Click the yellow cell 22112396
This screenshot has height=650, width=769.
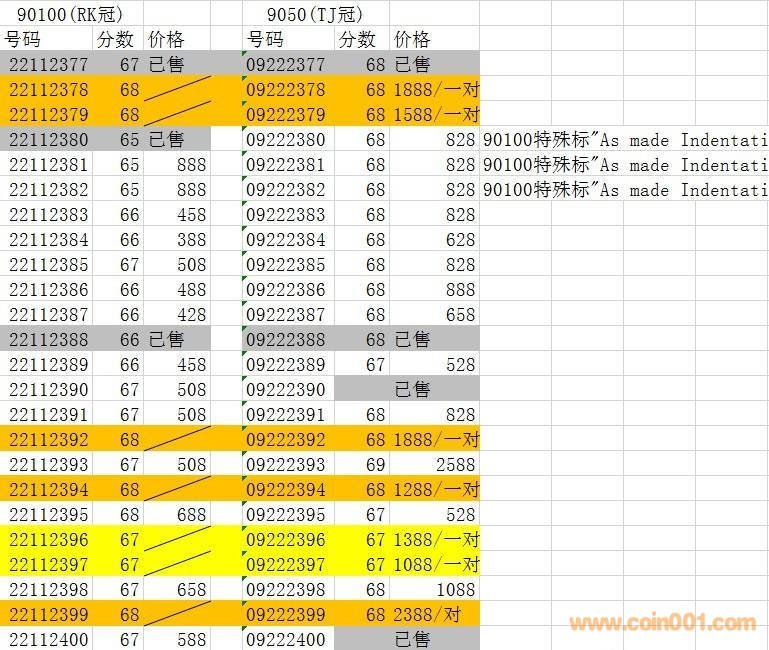pyautogui.click(x=48, y=540)
